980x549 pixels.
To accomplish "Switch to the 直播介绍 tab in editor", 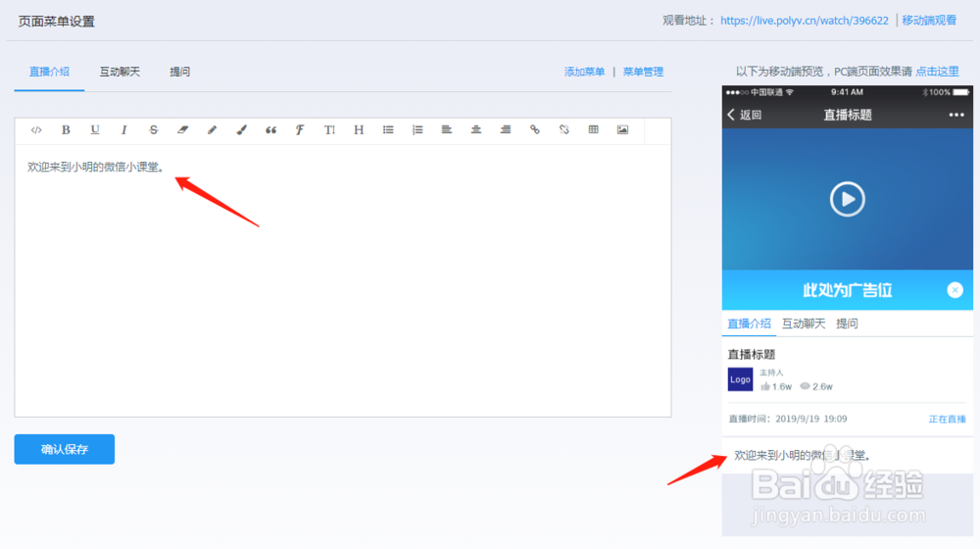I will 49,72.
